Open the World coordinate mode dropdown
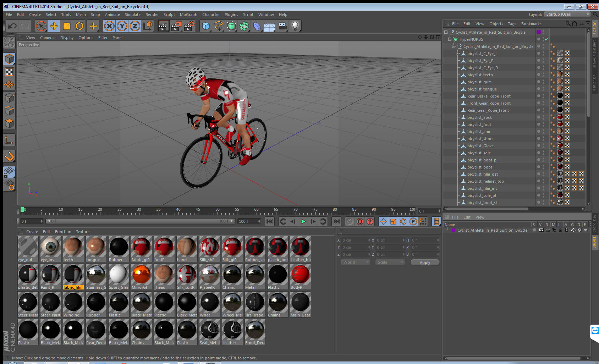This screenshot has height=364, width=599. coord(356,262)
